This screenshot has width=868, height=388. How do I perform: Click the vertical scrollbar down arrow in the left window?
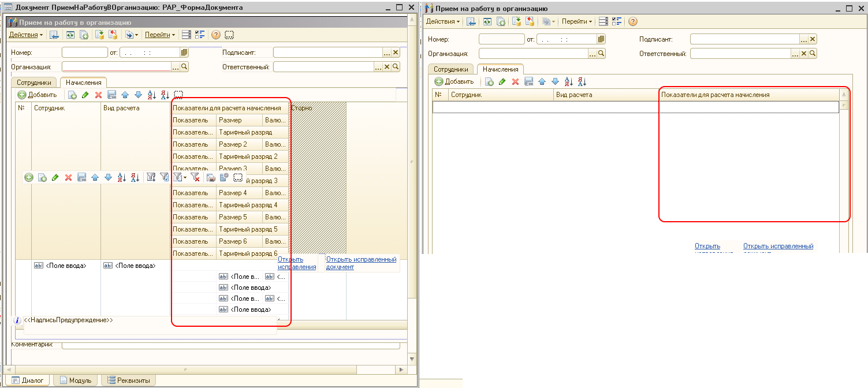coord(412,359)
